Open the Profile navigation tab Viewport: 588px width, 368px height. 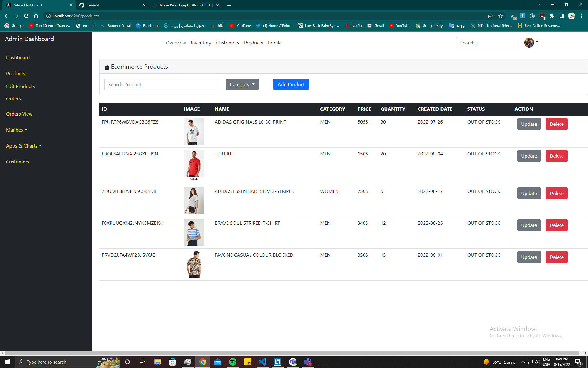[x=274, y=43]
